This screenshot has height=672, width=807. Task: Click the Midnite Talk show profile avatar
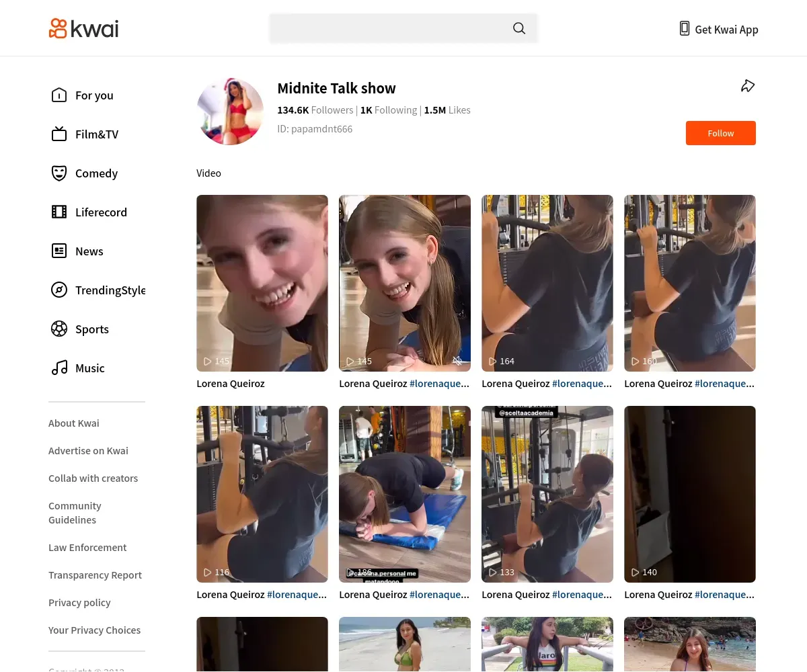point(230,112)
